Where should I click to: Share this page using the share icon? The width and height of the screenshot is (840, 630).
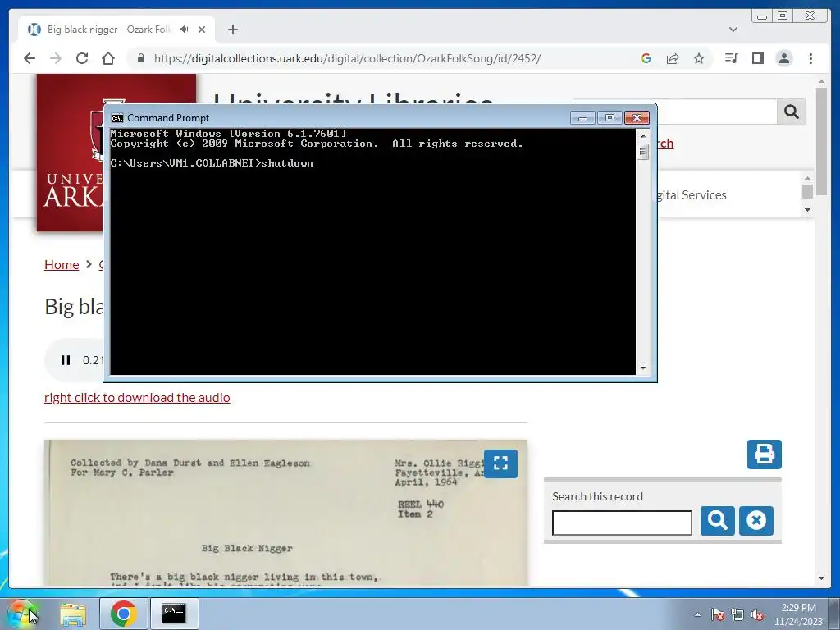point(673,58)
